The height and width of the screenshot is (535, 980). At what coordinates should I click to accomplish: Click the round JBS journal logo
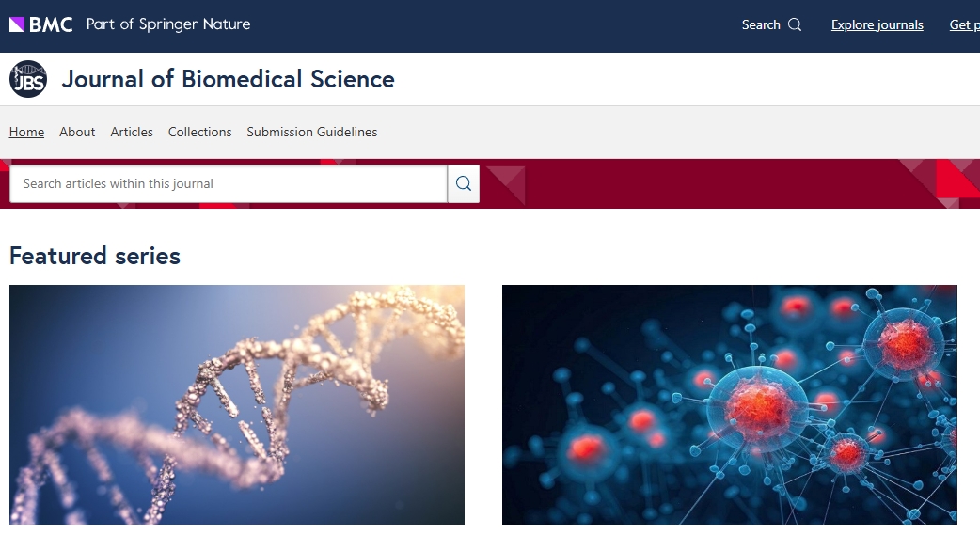pyautogui.click(x=28, y=79)
